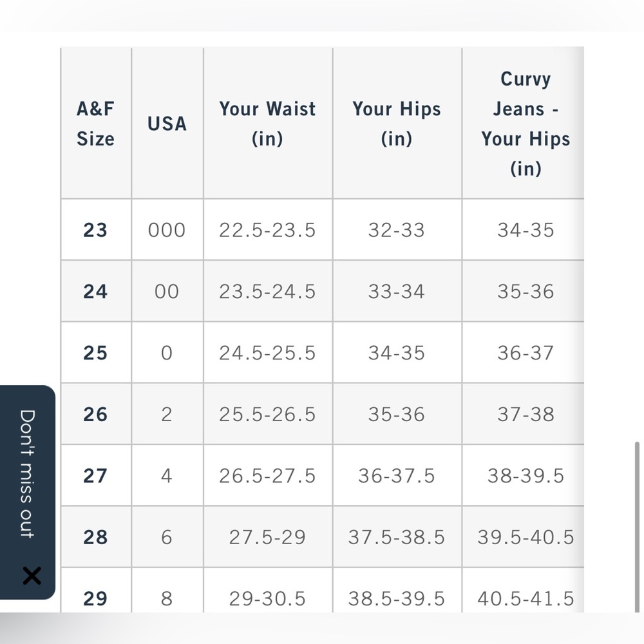Click the vertical page scrollbar
The width and height of the screenshot is (644, 644).
point(637,527)
